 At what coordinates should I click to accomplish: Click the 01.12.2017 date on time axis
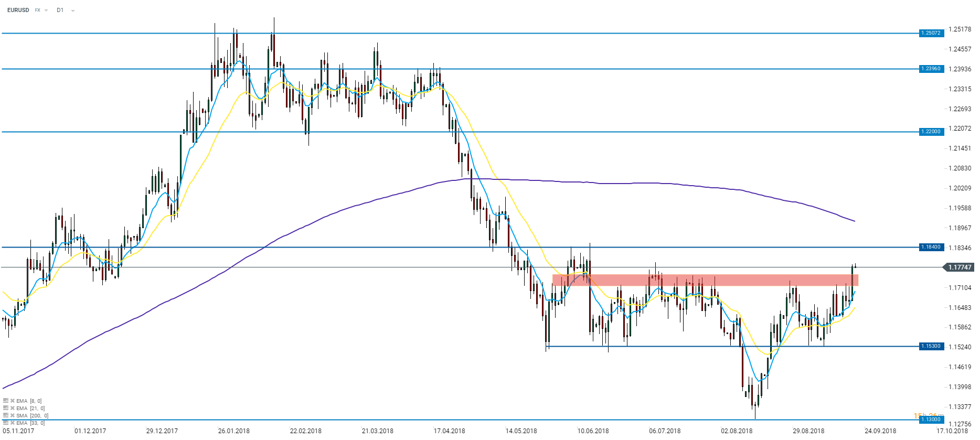tap(90, 431)
